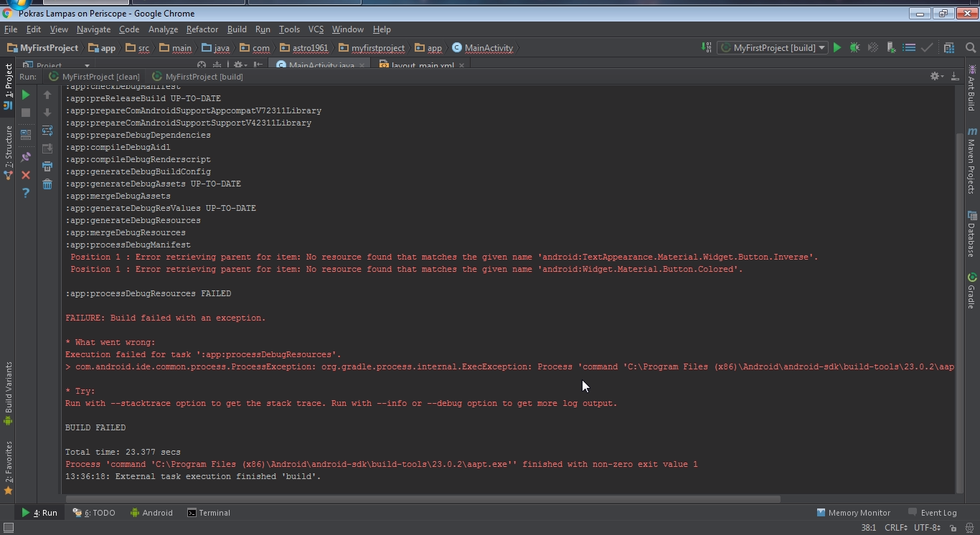This screenshot has width=980, height=535.
Task: Rerun build using Run panel green arrow
Action: tap(26, 95)
